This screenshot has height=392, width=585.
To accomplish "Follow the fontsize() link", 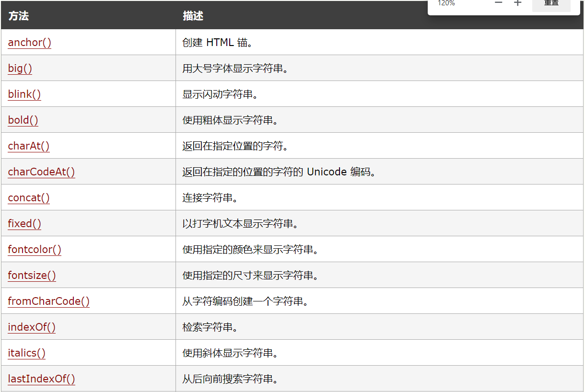I will [32, 276].
